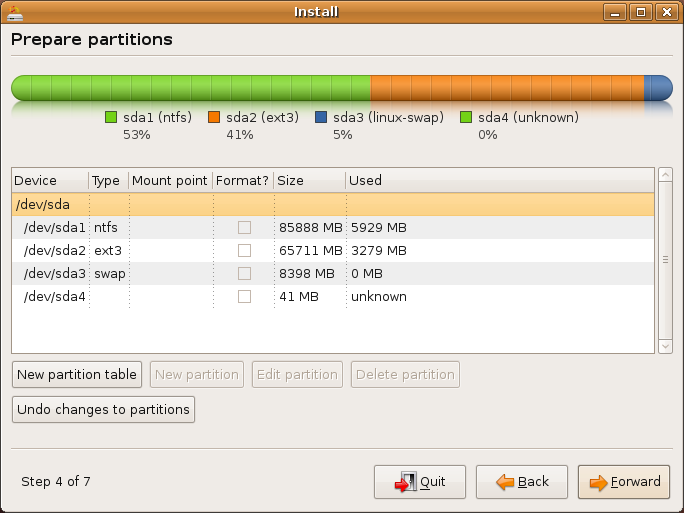The height and width of the screenshot is (513, 684).
Task: Click the swap type cell
Action: coord(109,274)
